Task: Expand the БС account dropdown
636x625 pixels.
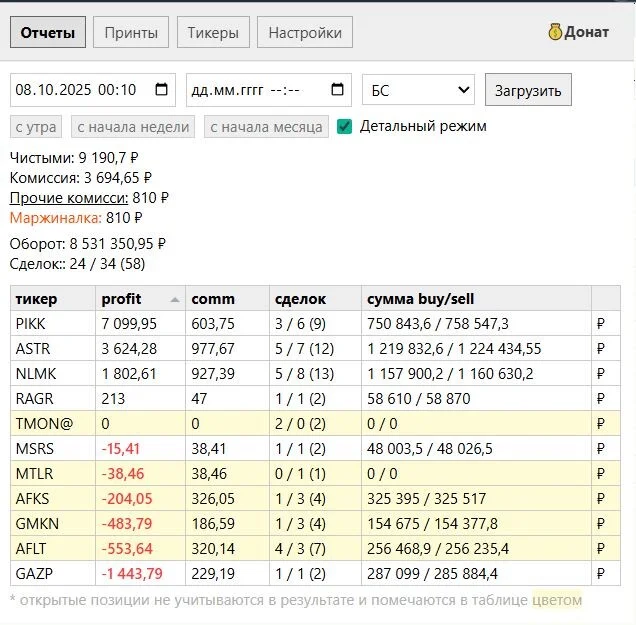Action: coord(419,90)
